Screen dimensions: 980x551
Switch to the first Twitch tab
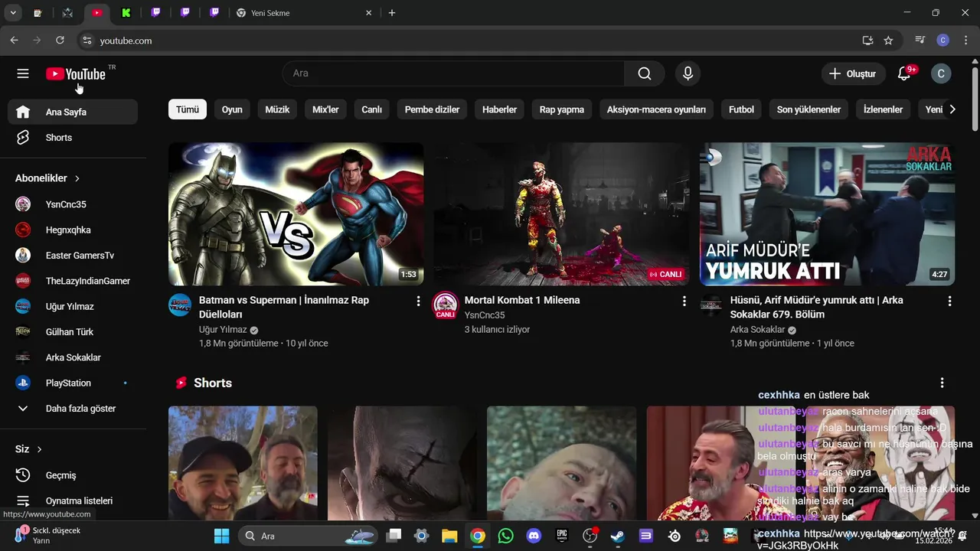click(x=155, y=13)
